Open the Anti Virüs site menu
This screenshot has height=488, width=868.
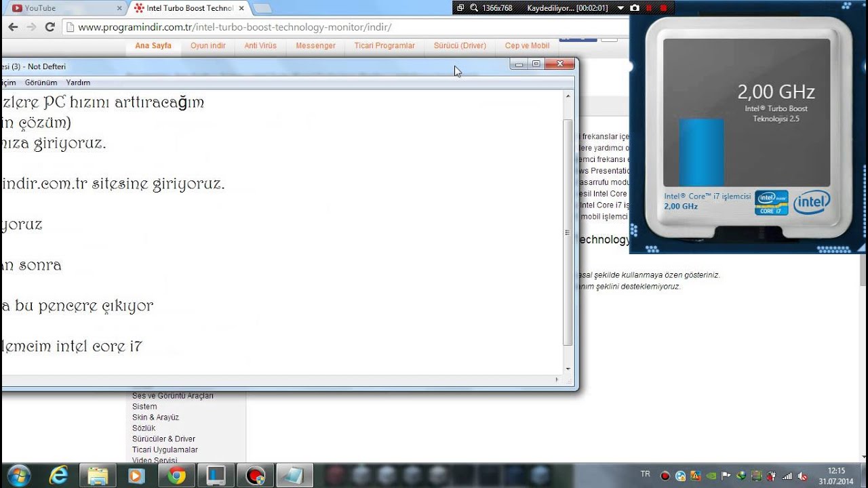[260, 46]
